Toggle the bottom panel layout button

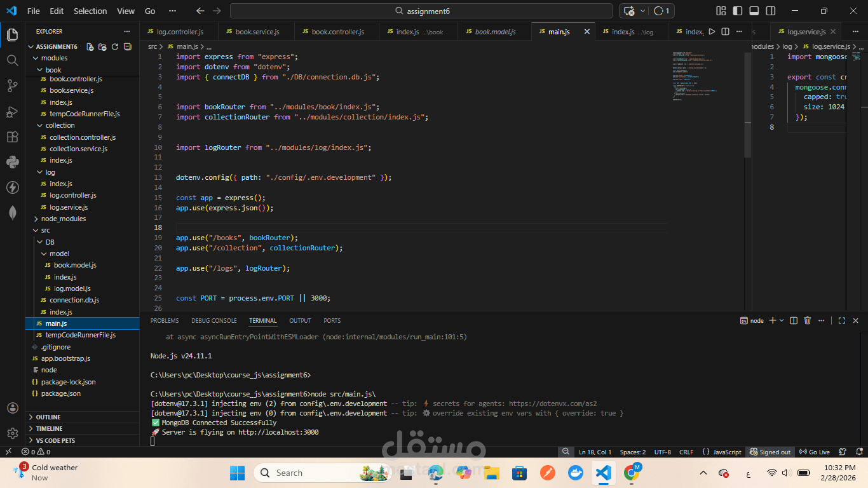pyautogui.click(x=754, y=11)
